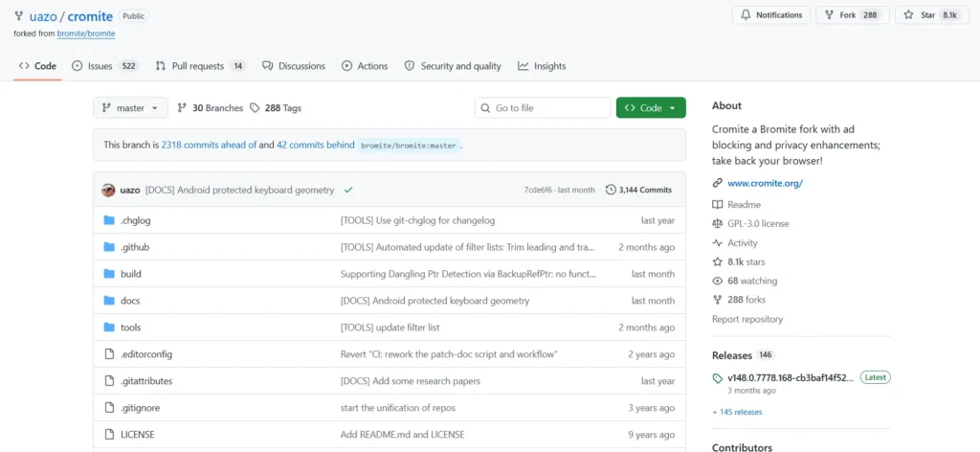Click the tag icon beside latest release

[x=718, y=378]
